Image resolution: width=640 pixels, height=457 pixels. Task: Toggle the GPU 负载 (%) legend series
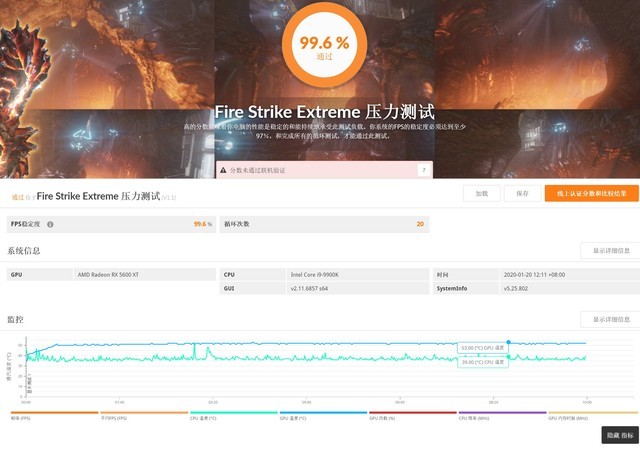click(x=413, y=416)
